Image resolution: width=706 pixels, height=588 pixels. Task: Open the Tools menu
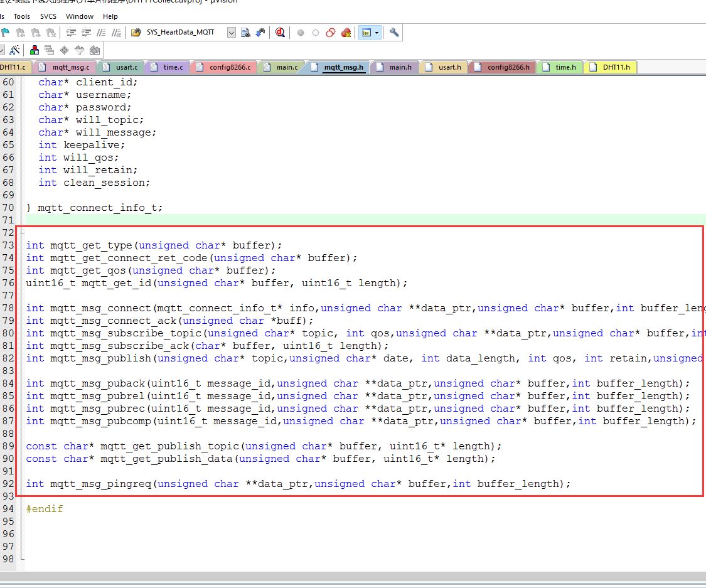coord(21,16)
